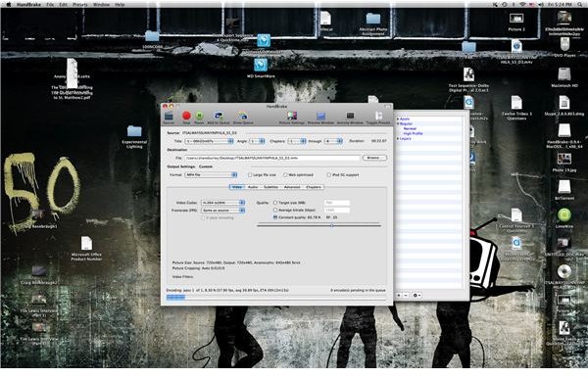Open the Angle dropdown

click(257, 141)
